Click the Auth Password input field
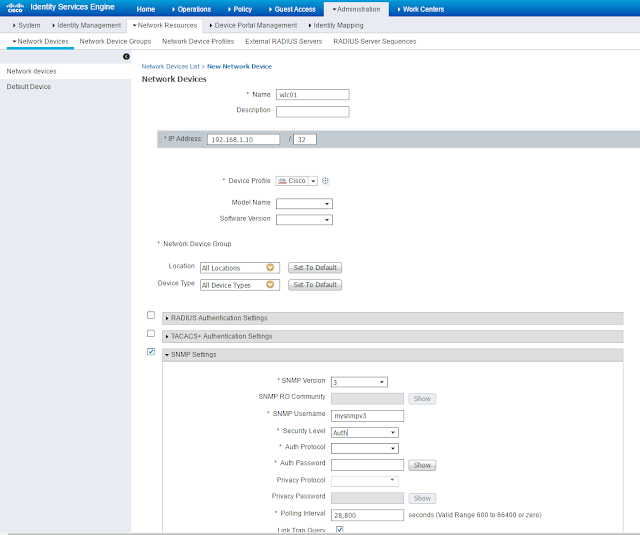This screenshot has height=535, width=640. [367, 465]
